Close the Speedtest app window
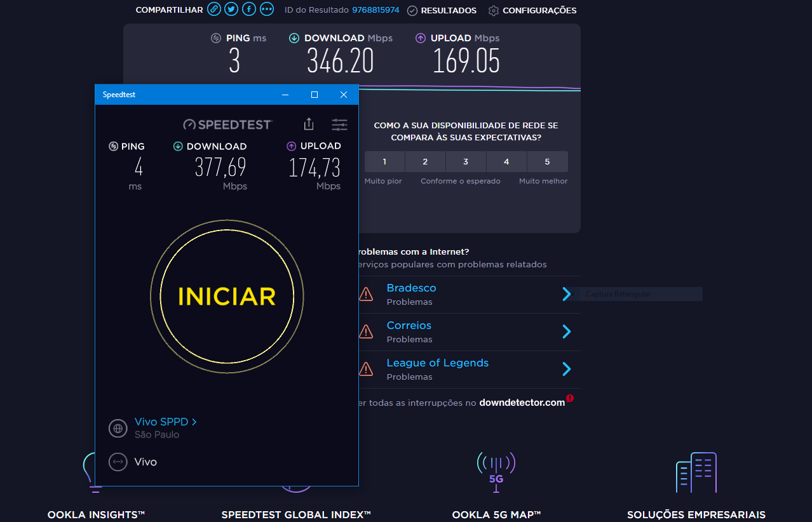Screen dimensions: 812x522 [x=344, y=95]
